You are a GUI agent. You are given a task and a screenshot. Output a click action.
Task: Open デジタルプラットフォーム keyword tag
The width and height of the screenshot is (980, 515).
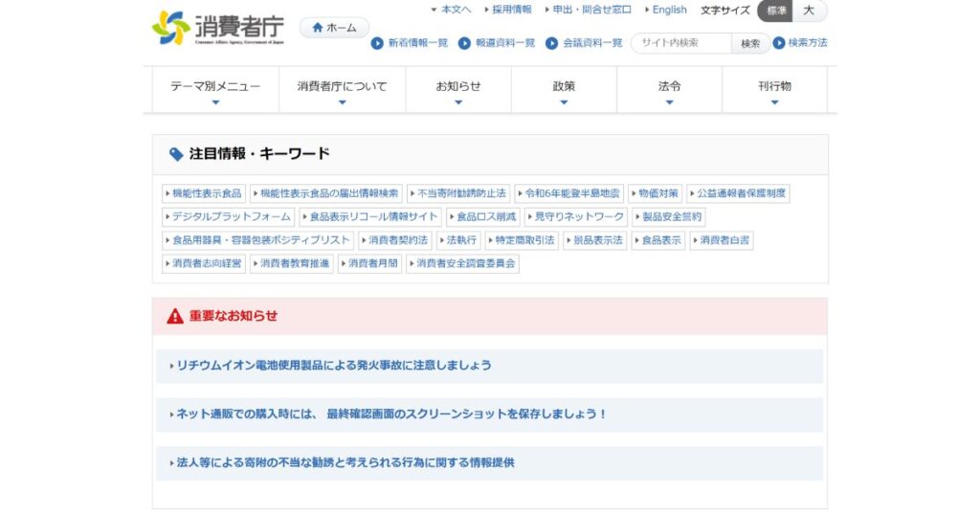pyautogui.click(x=228, y=217)
